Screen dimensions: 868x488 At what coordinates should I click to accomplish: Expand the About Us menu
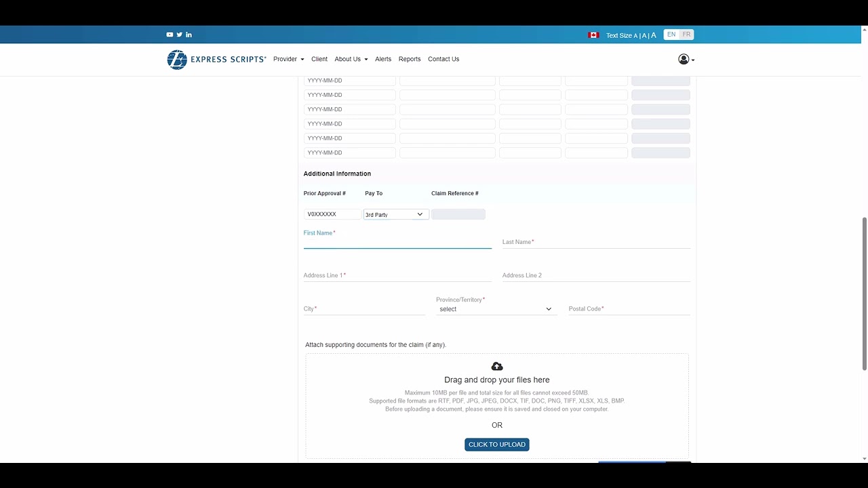pyautogui.click(x=351, y=60)
